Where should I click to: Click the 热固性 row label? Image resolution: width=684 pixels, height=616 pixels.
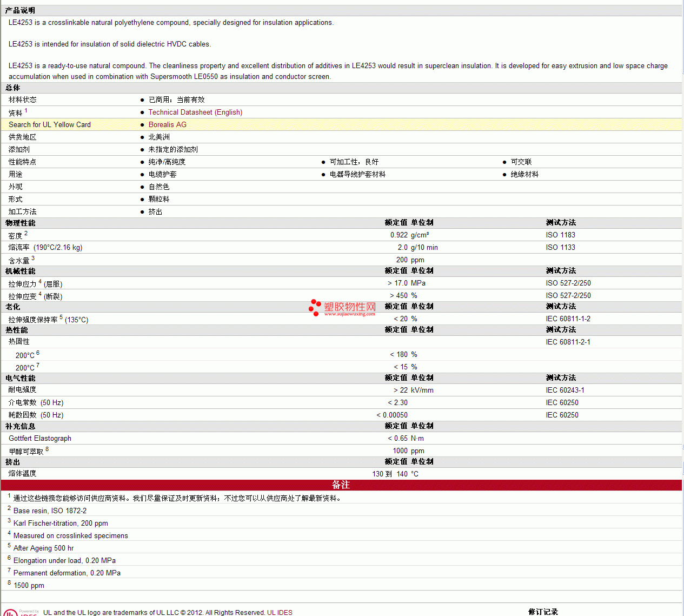(x=19, y=342)
